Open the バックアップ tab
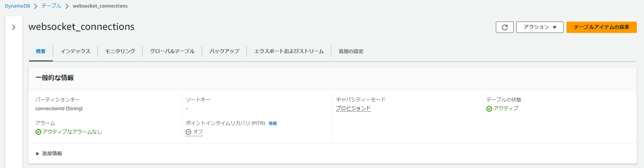 coord(224,51)
